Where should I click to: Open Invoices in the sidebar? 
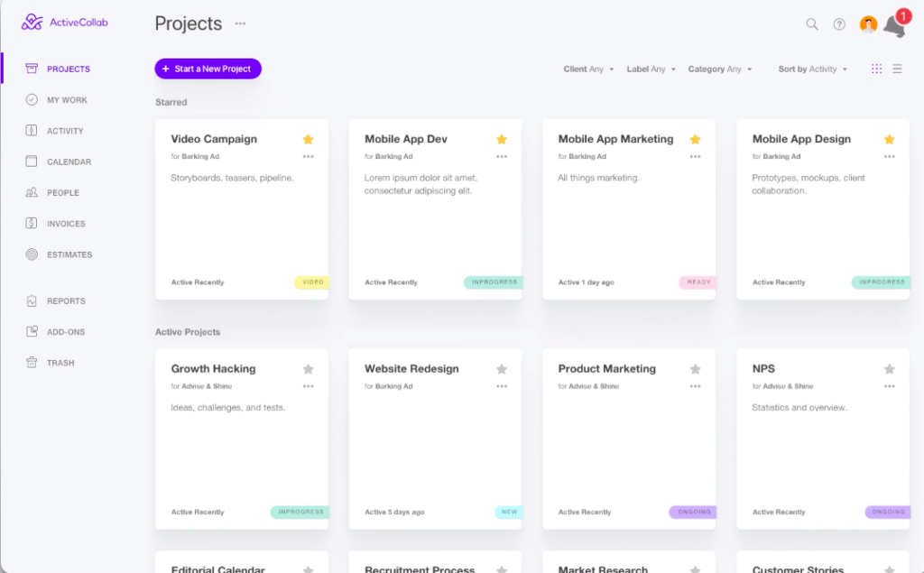pyautogui.click(x=66, y=224)
